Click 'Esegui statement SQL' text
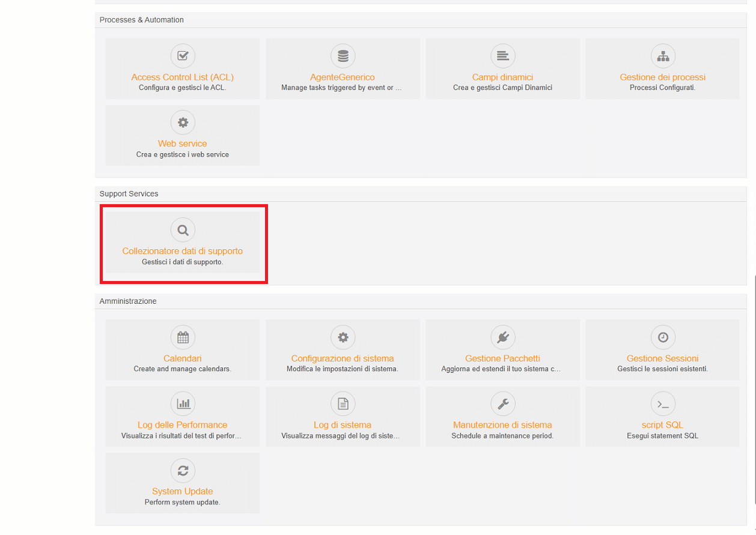The height and width of the screenshot is (535, 756). pos(663,436)
